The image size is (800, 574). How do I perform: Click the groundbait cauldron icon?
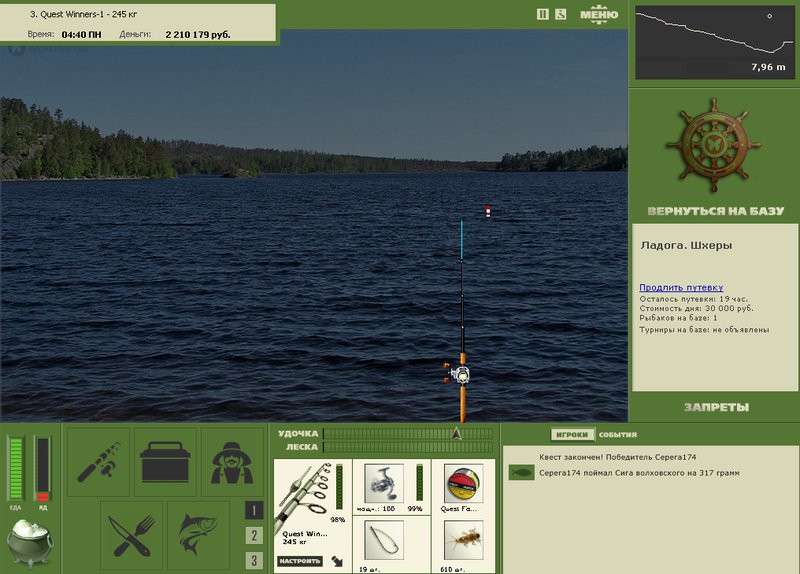point(30,543)
